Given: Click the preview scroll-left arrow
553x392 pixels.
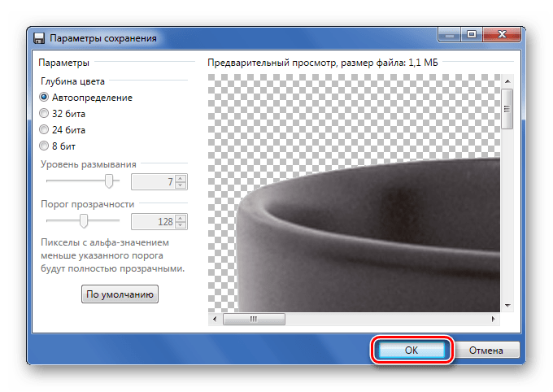Looking at the screenshot, I should (215, 319).
